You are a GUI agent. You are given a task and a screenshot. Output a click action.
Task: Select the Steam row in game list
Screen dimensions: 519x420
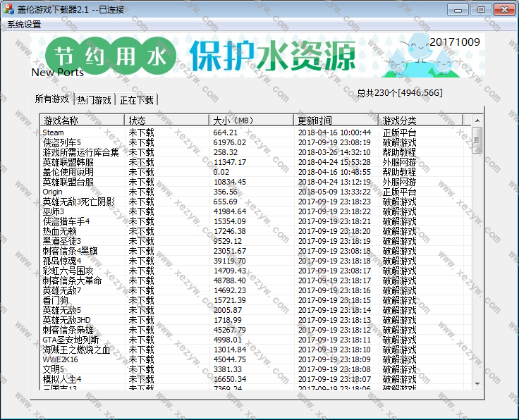click(54, 132)
